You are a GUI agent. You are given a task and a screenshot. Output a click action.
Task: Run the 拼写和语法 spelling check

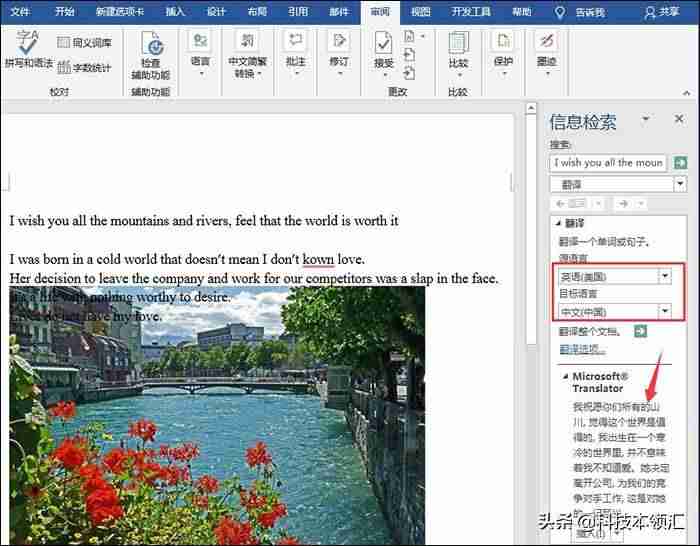(28, 49)
